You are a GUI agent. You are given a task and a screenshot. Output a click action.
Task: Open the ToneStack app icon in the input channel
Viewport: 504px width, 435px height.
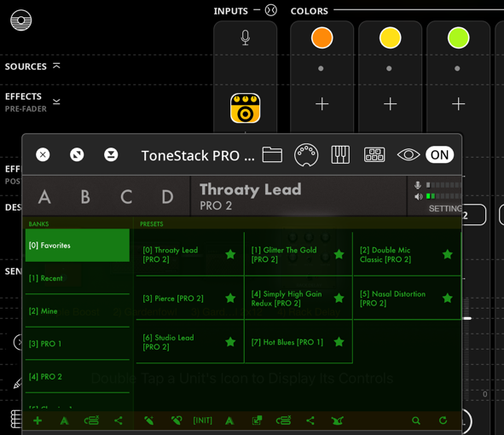[x=246, y=108]
